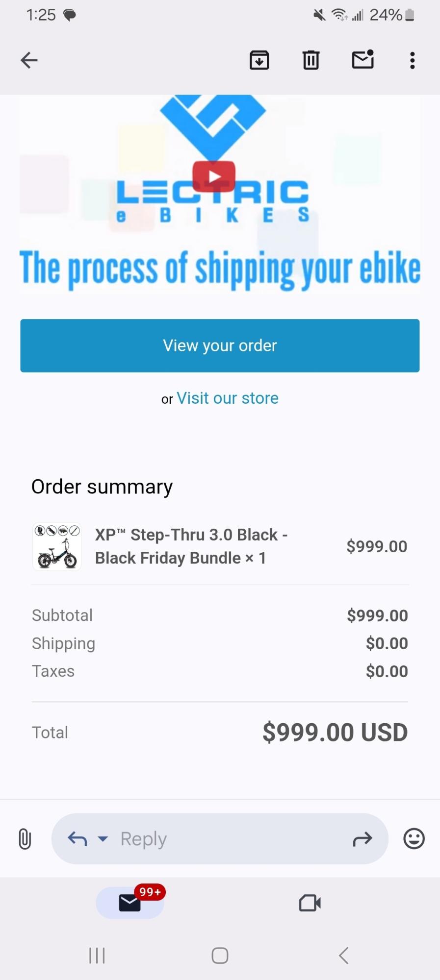Go back to the inbox list
440x980 pixels.
29,60
